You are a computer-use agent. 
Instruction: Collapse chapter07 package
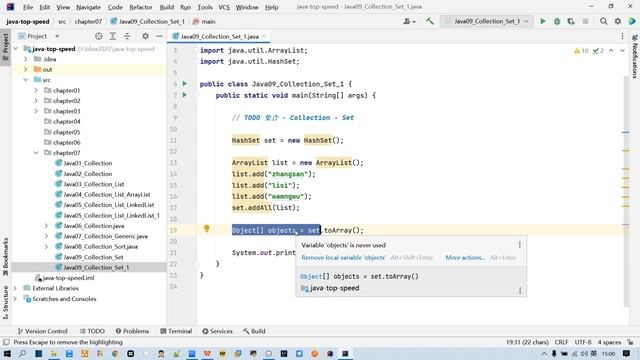[36, 153]
